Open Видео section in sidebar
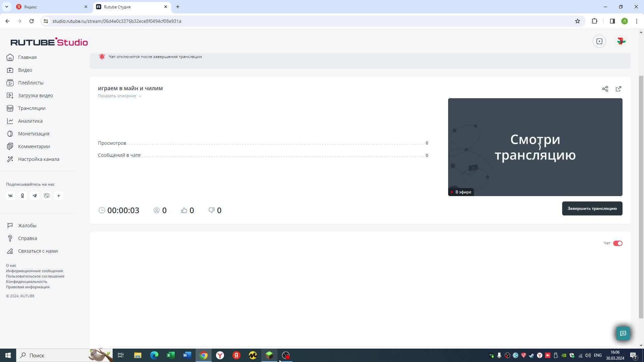The height and width of the screenshot is (362, 644). (x=25, y=70)
